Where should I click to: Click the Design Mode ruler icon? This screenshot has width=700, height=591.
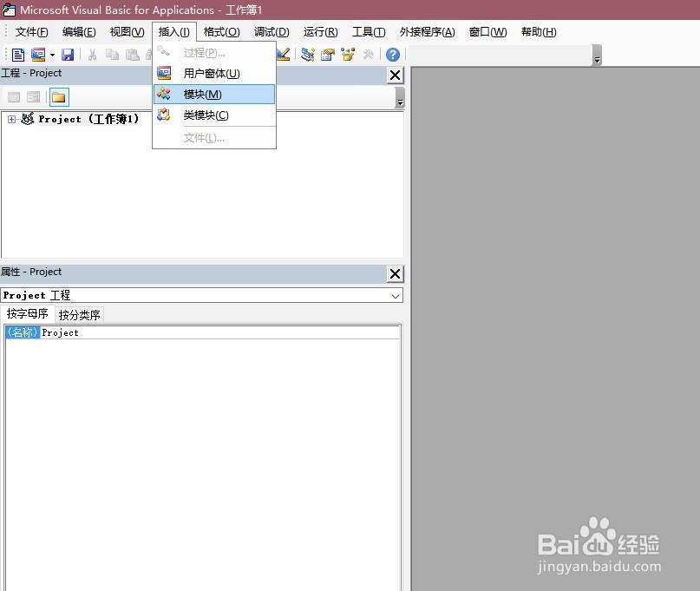coord(283,55)
